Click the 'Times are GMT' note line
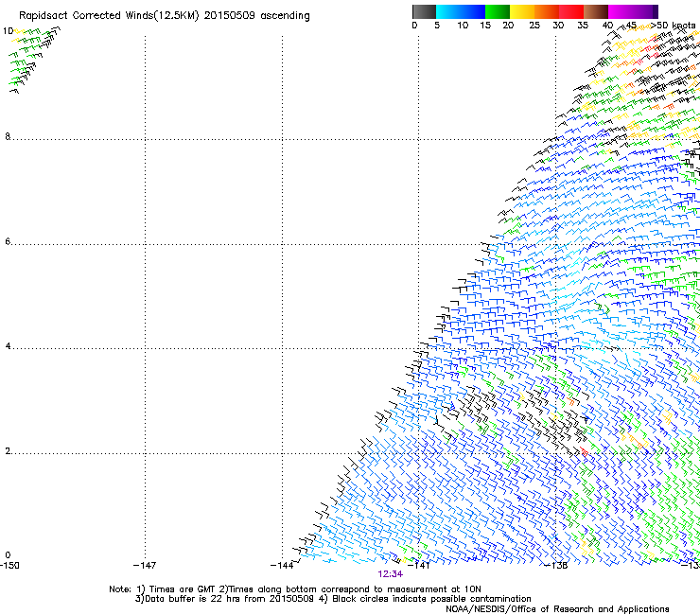 [x=295, y=589]
